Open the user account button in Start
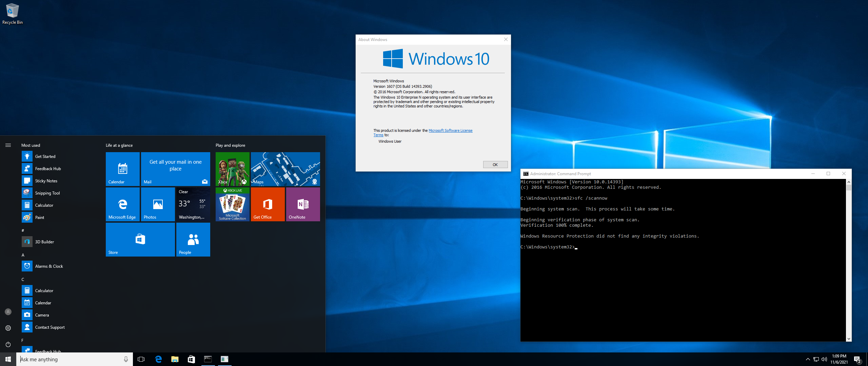868x366 pixels. (x=8, y=312)
